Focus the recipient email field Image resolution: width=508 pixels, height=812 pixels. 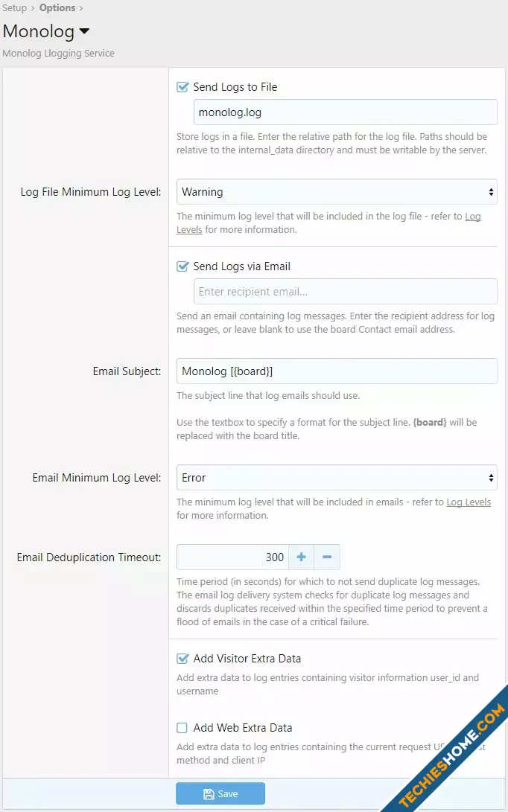[345, 292]
